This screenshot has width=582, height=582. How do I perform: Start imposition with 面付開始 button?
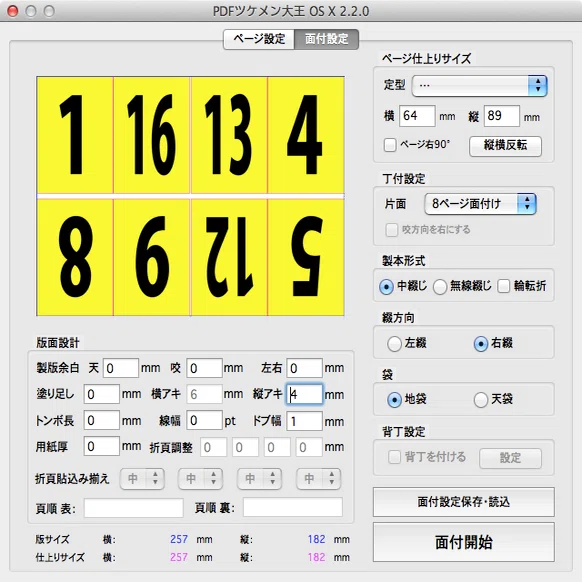pos(464,542)
